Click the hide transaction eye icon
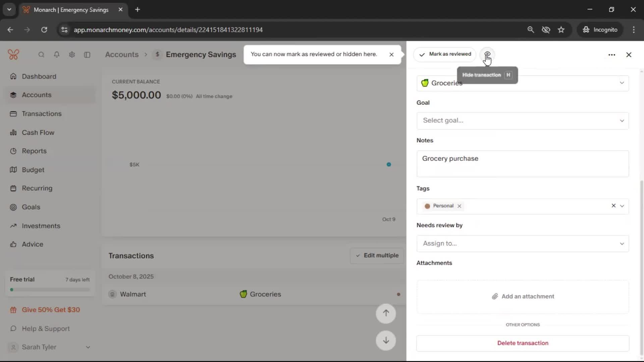Screen dimensions: 644x362 [x=487, y=54]
